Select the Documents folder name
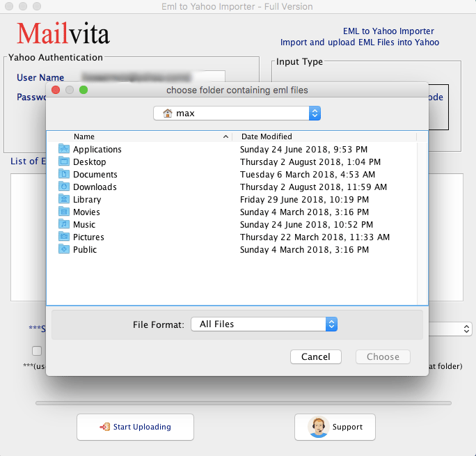The image size is (476, 456). 95,174
